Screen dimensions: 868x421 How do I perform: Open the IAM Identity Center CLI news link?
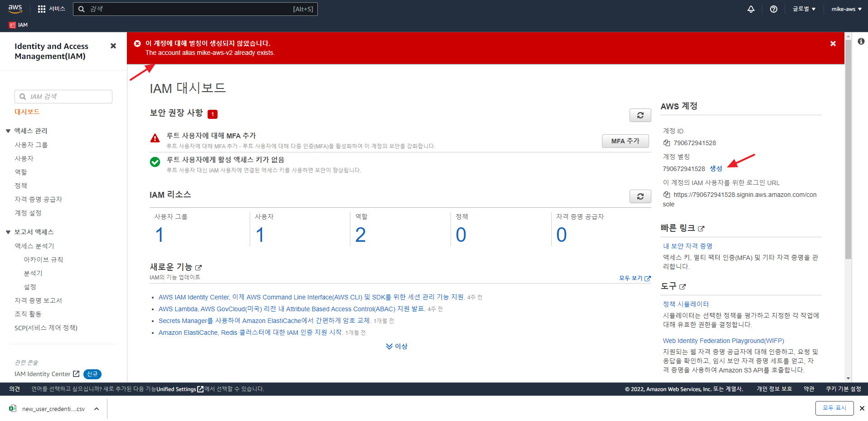(x=311, y=297)
